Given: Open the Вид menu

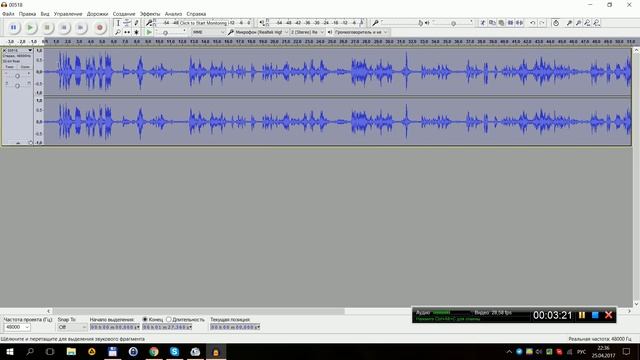Looking at the screenshot, I should (45, 14).
